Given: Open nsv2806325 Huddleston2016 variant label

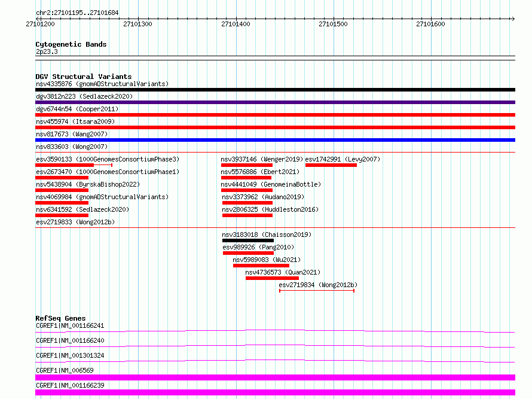Looking at the screenshot, I should tap(270, 209).
